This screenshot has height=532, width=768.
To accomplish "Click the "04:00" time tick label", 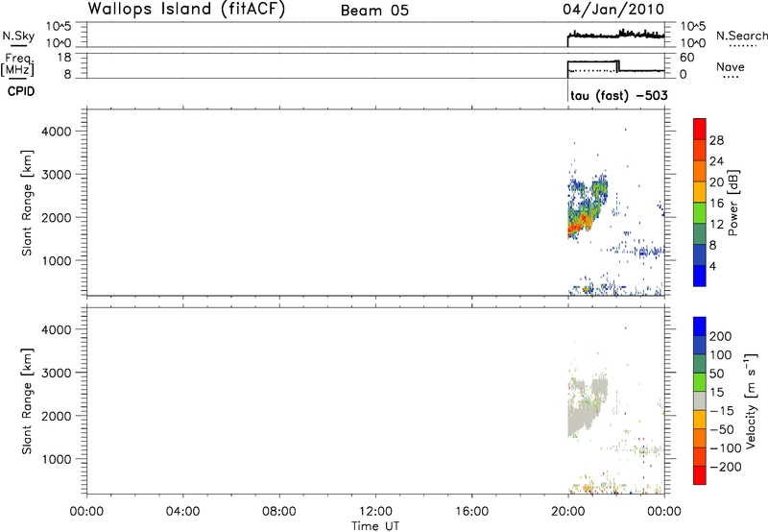I will click(182, 512).
